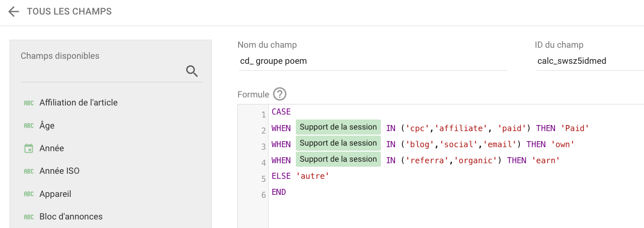
Task: Click the Champs disponibles search field
Action: [x=102, y=71]
